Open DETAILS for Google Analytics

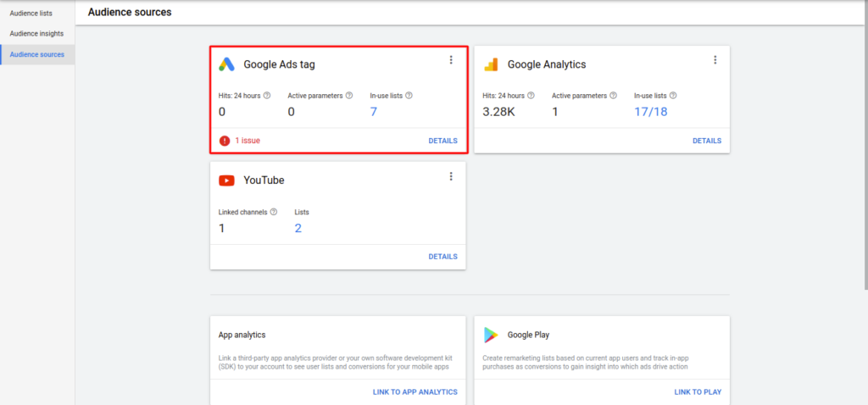[706, 141]
